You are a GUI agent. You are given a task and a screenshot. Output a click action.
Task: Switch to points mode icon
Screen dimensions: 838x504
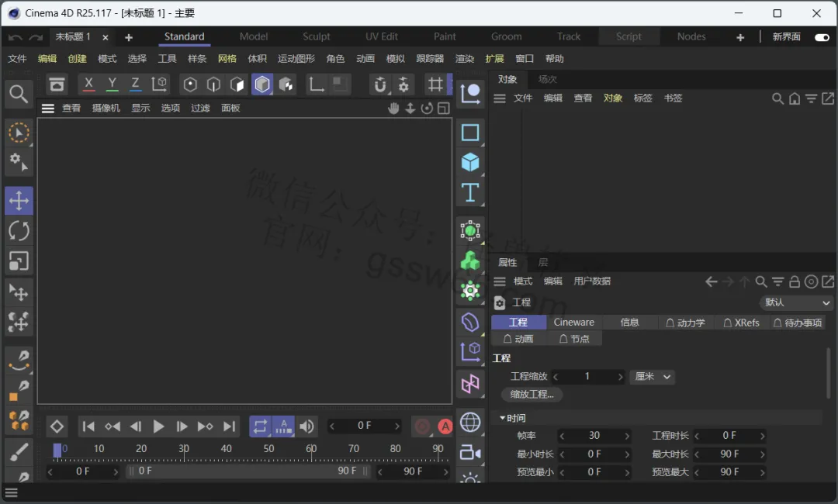(x=190, y=85)
